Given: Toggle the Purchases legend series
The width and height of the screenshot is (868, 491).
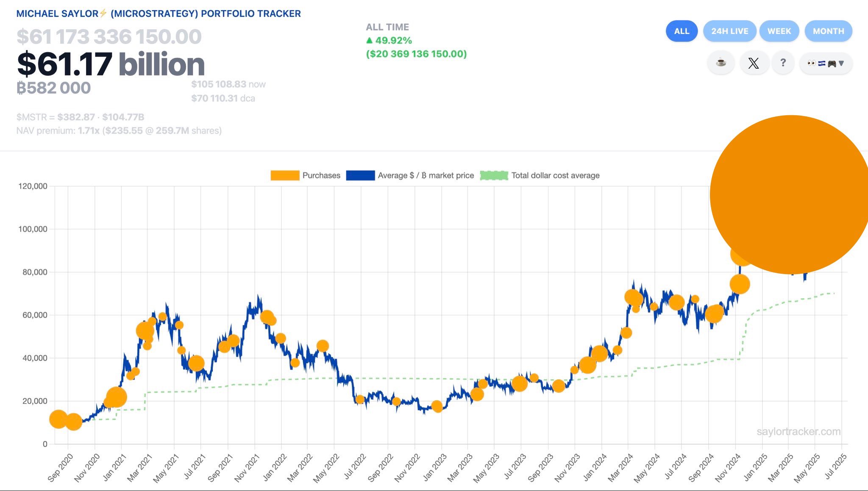Looking at the screenshot, I should pyautogui.click(x=305, y=175).
